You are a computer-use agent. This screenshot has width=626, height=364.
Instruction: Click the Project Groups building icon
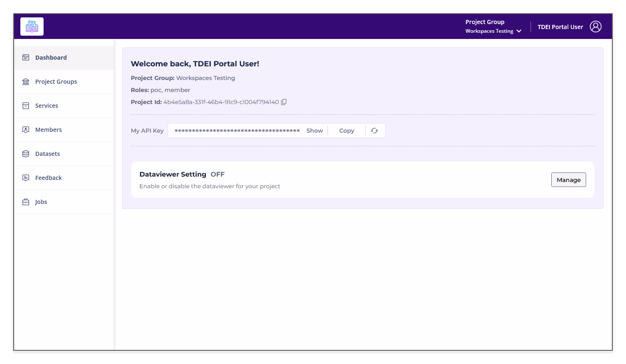click(26, 82)
